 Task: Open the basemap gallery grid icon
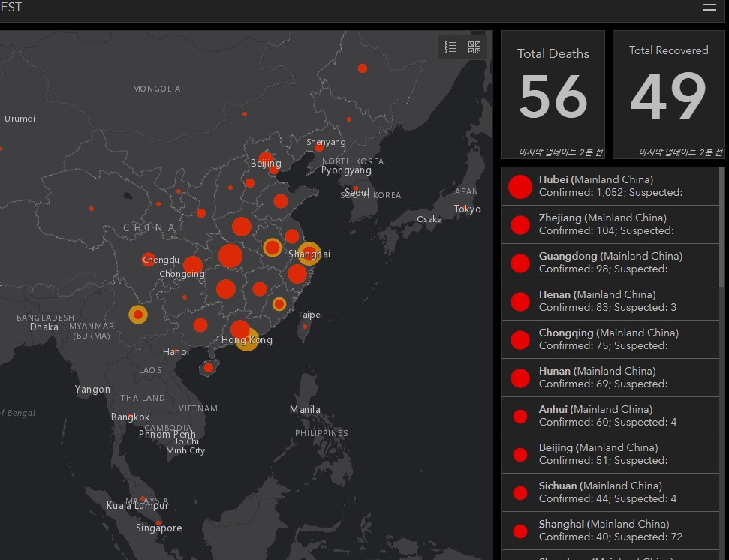click(474, 47)
